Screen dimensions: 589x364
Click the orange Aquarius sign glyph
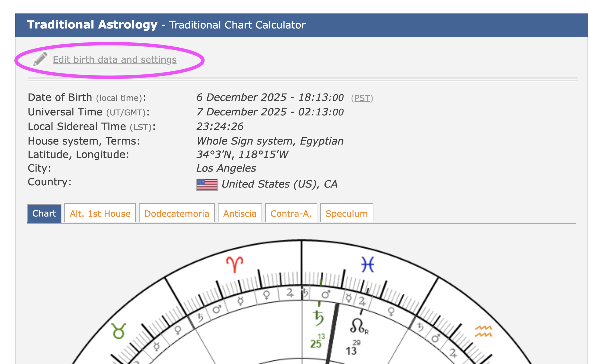[x=483, y=331]
